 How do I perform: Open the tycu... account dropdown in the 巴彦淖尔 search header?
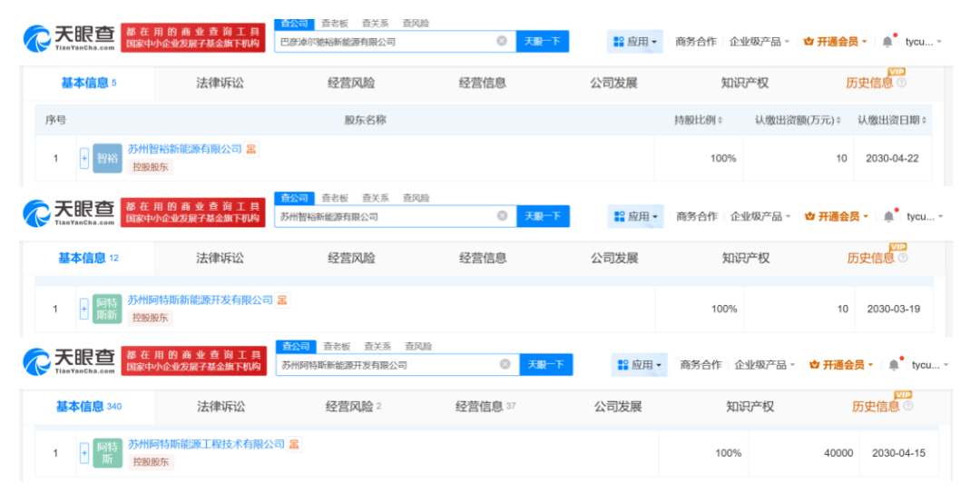[924, 41]
